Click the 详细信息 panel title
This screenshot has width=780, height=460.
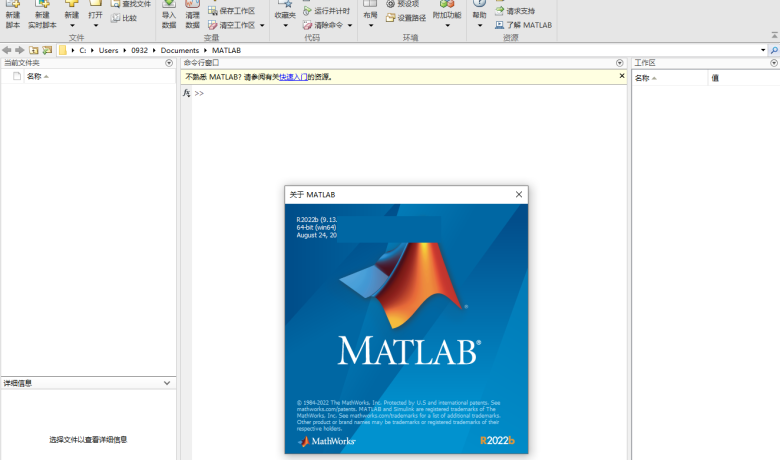[17, 383]
